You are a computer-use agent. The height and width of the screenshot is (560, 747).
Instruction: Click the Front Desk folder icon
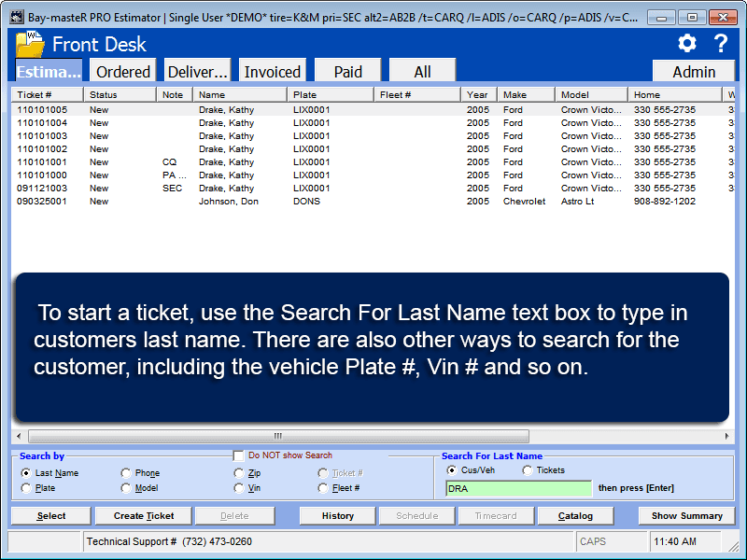[x=30, y=44]
